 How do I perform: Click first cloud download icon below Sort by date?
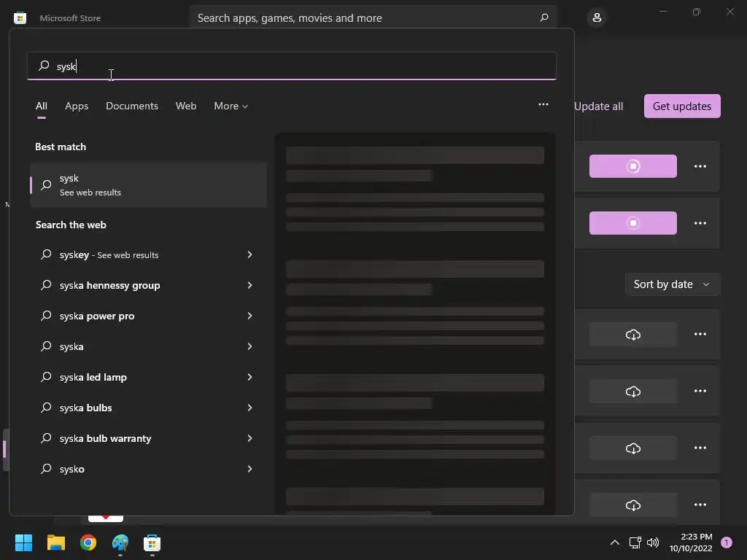pyautogui.click(x=632, y=334)
